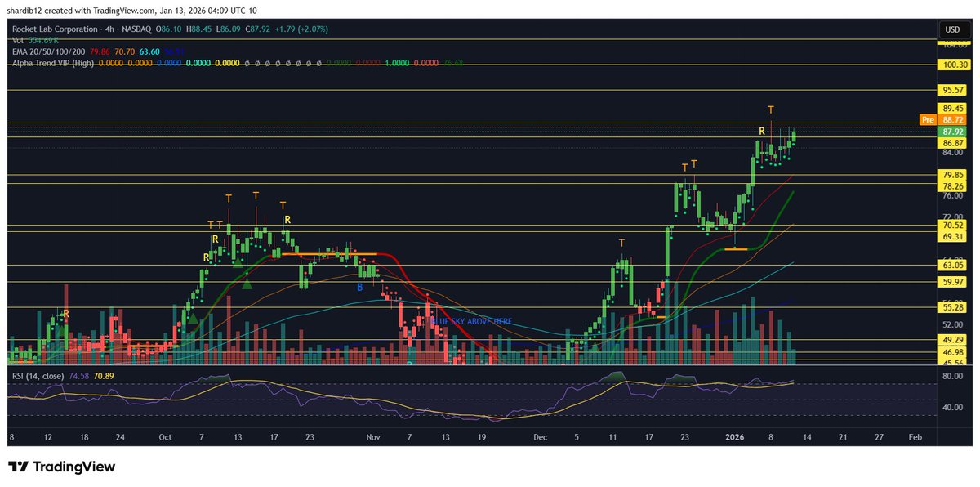
Task: Click the 21 date on time axis
Action: point(843,437)
